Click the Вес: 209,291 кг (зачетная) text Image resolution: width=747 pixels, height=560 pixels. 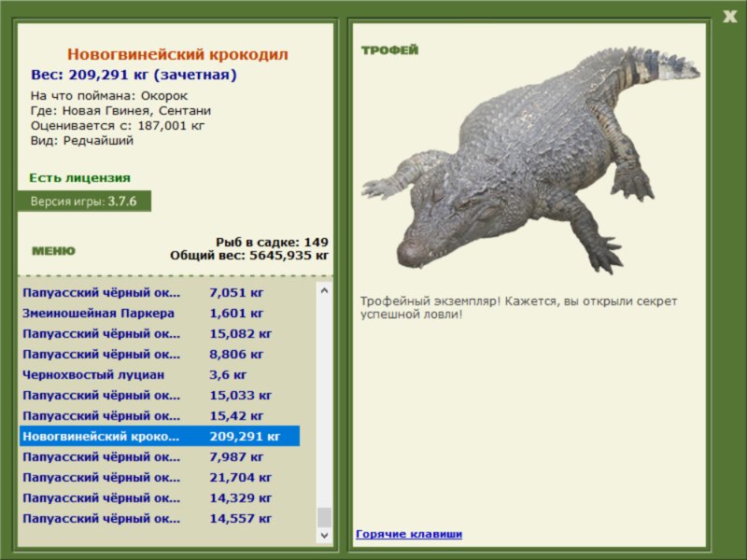(134, 75)
